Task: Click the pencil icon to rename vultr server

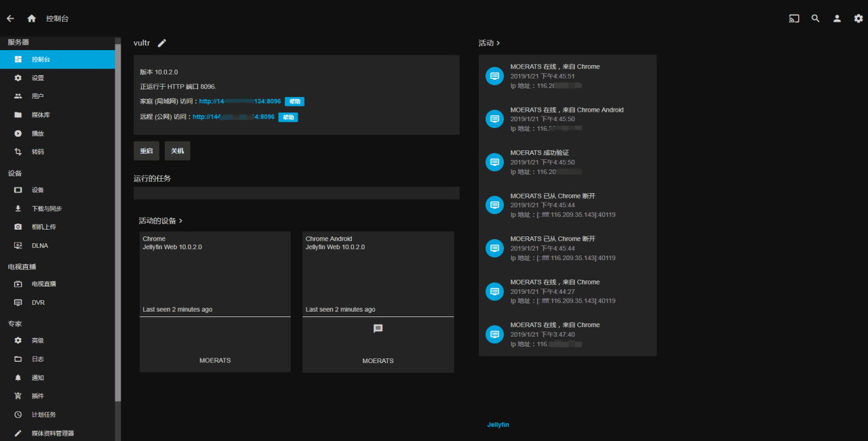Action: pyautogui.click(x=161, y=43)
